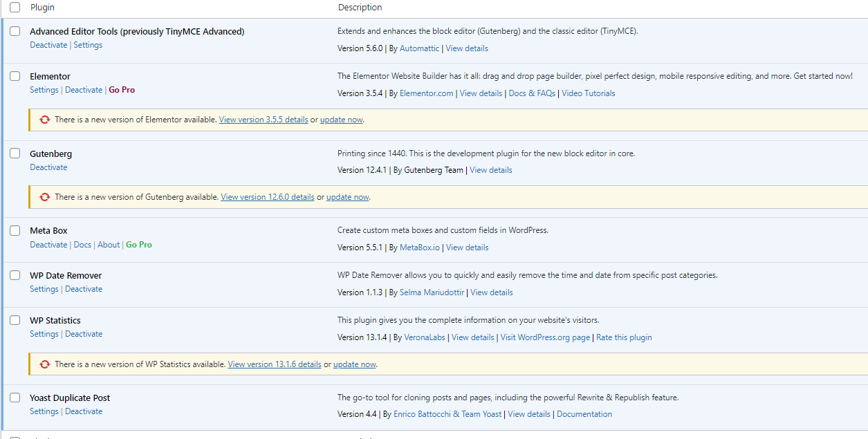Viewport: 868px width, 439px height.
Task: Open Elementor Docs & FAQs
Action: 532,93
